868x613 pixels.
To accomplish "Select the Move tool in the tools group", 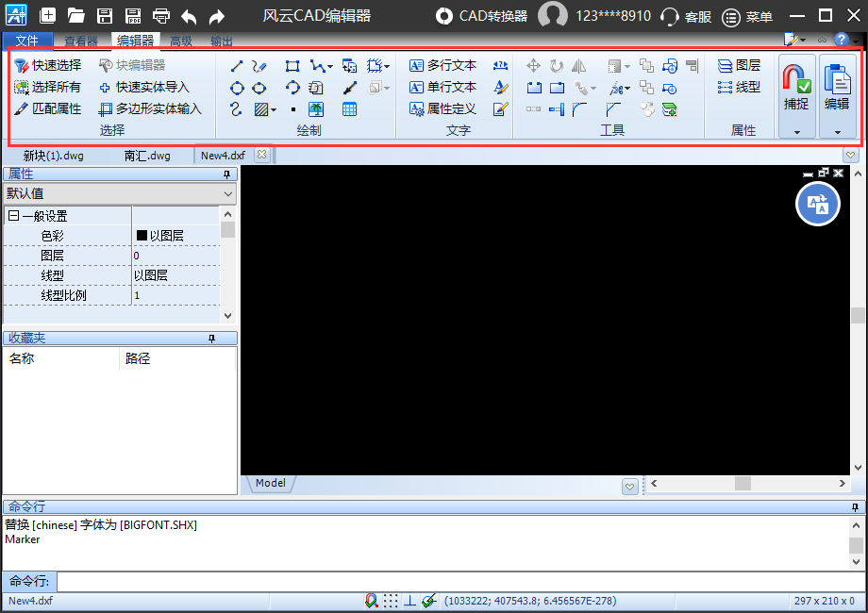I will pyautogui.click(x=533, y=66).
